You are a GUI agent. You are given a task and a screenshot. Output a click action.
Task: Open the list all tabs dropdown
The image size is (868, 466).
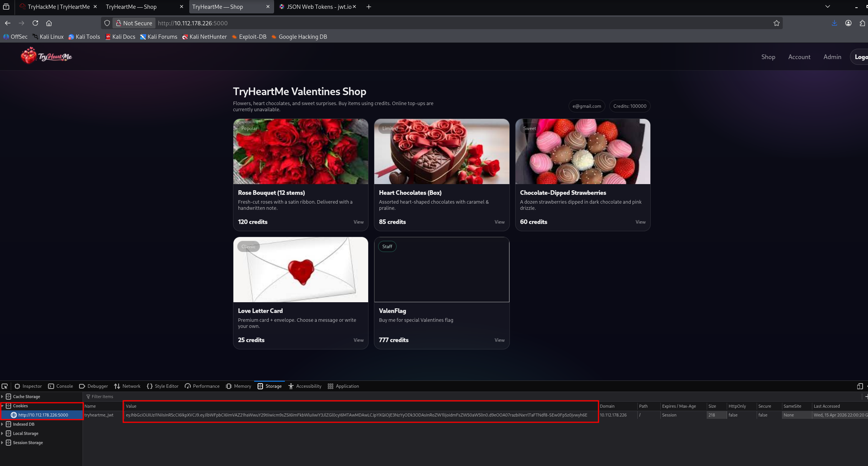point(828,7)
